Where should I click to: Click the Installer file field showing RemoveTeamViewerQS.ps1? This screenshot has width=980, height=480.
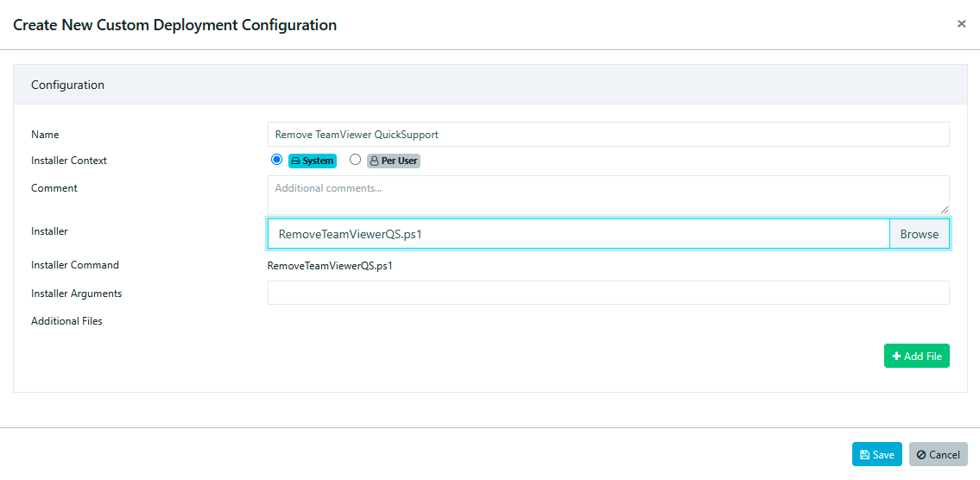tap(579, 234)
